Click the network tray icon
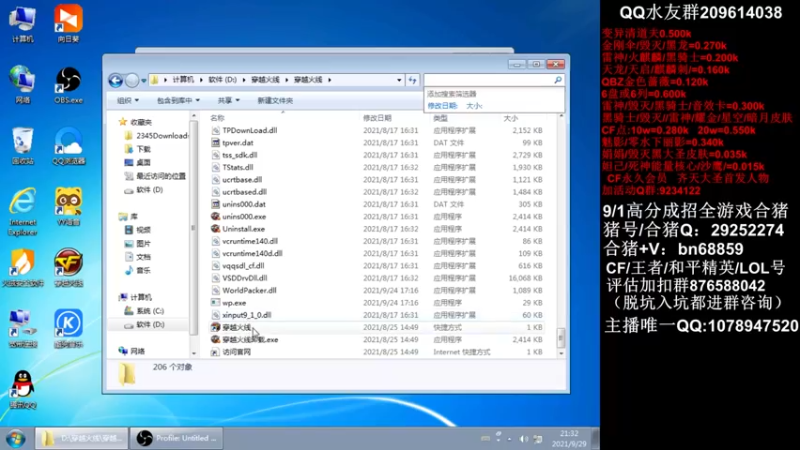Screen dimensions: 800x450 (537, 438)
